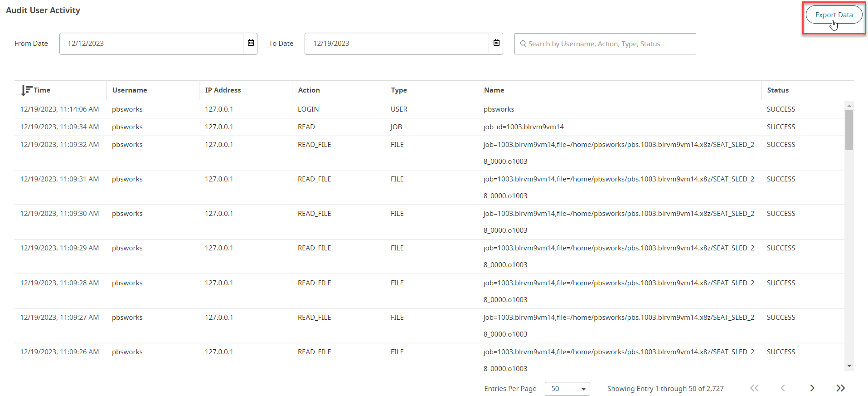This screenshot has width=868, height=396.
Task: Jump to the first page of entries
Action: point(754,388)
